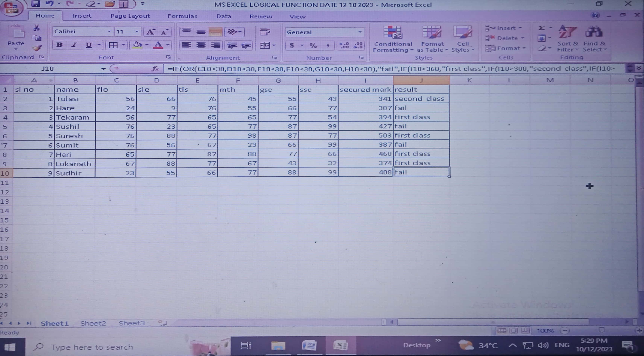Screen dimensions: 644x356
Task: Click the Merge and Center icon
Action: [265, 45]
